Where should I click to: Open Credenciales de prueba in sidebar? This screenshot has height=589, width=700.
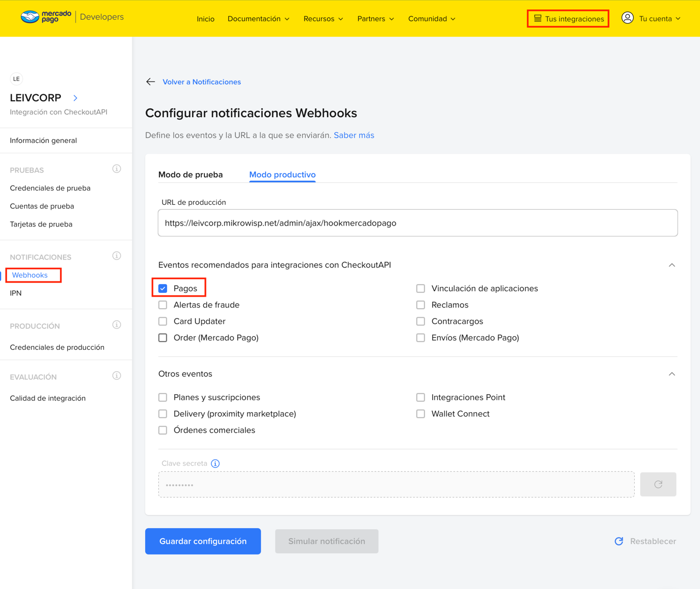tap(50, 188)
